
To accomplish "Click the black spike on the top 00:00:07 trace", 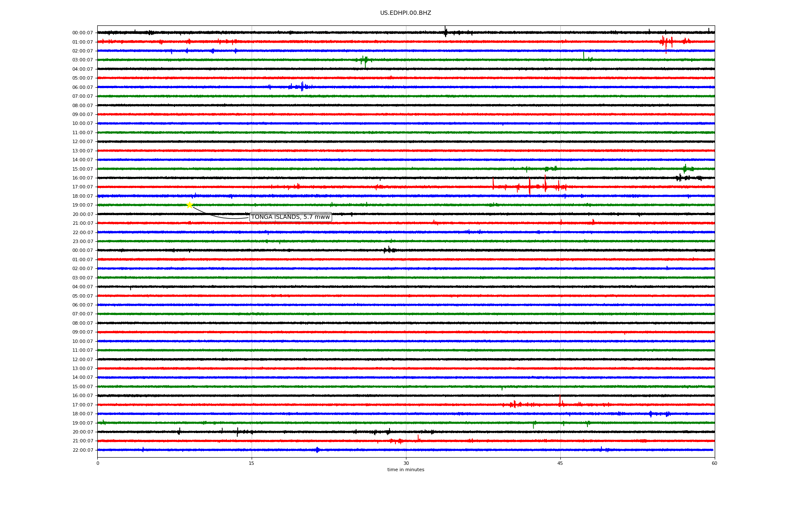I will pyautogui.click(x=445, y=32).
